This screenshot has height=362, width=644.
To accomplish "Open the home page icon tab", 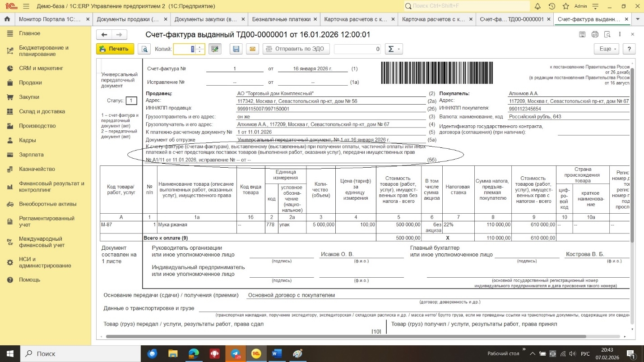I will 7,19.
